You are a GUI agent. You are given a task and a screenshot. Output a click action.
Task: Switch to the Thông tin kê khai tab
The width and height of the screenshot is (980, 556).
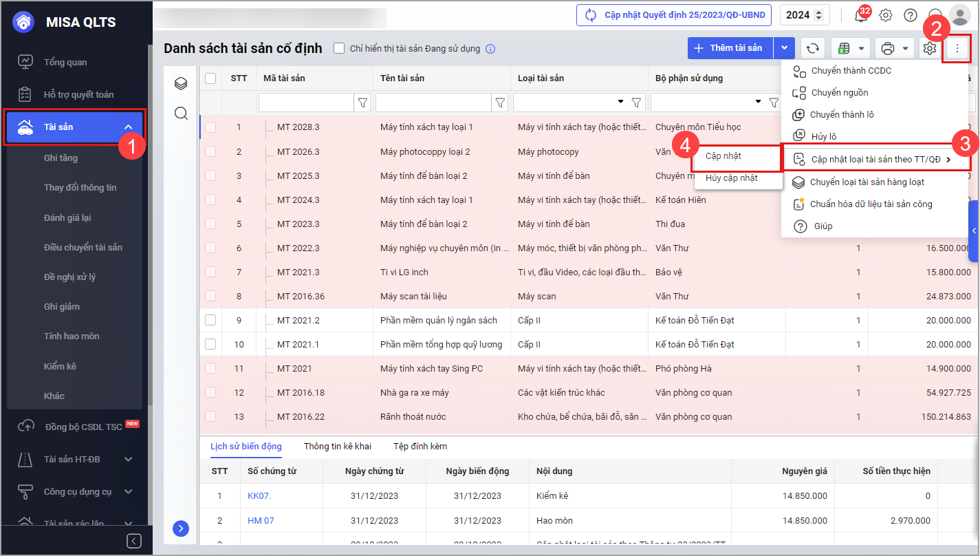coord(338,447)
